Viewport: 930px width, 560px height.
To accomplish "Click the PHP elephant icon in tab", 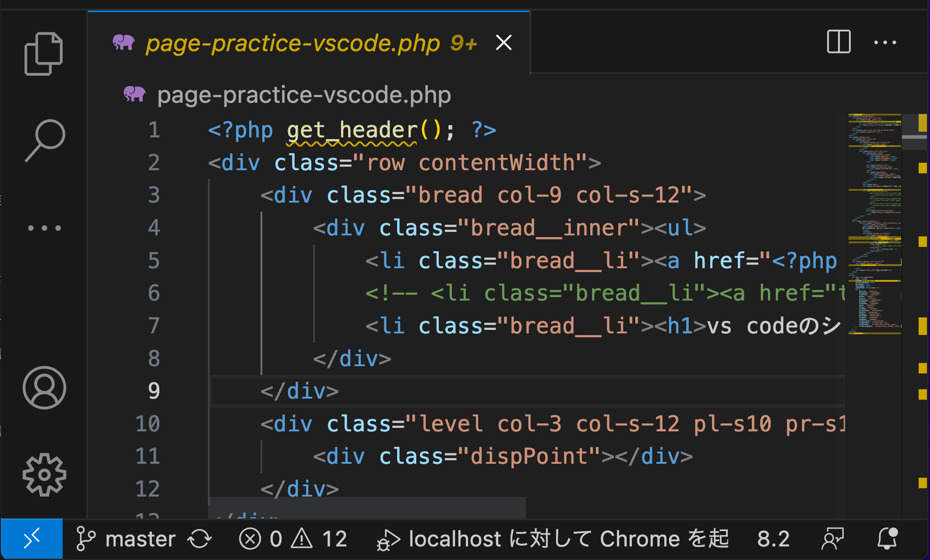I will point(123,42).
